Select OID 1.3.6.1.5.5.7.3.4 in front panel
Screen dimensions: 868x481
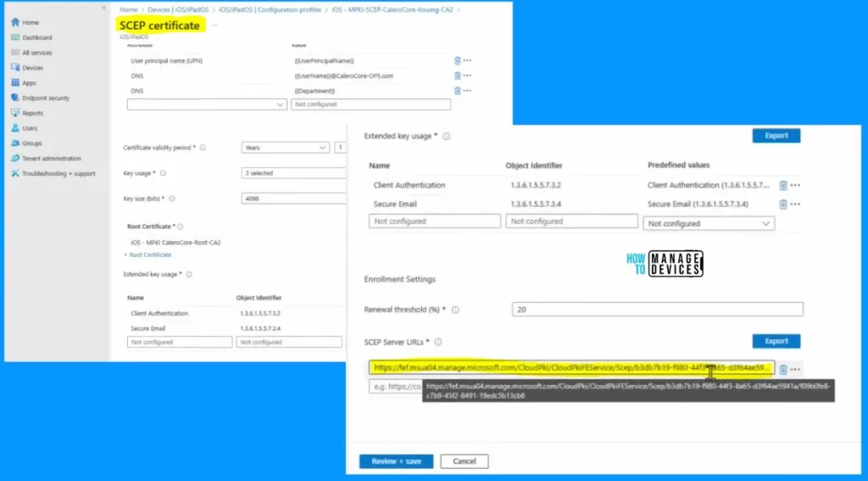(536, 204)
